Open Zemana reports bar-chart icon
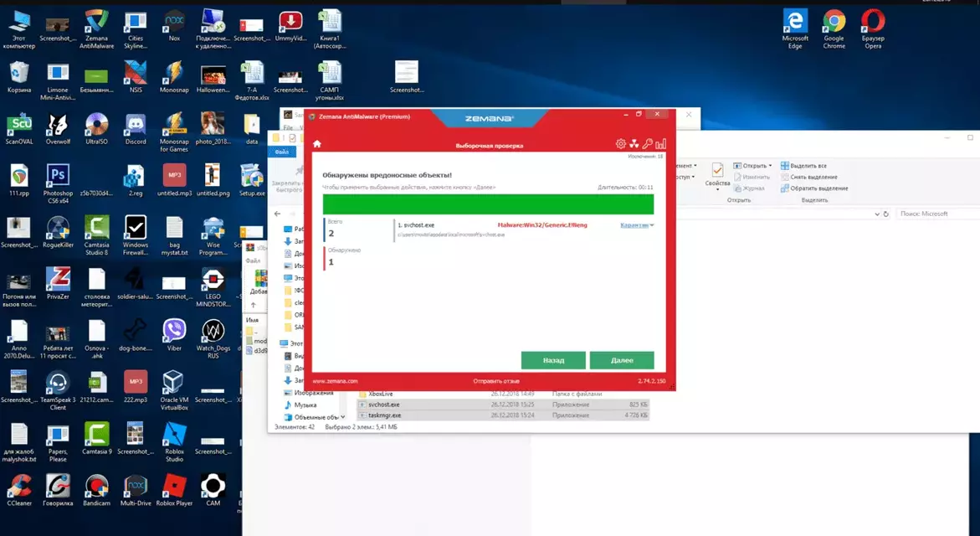This screenshot has height=536, width=980. tap(660, 144)
